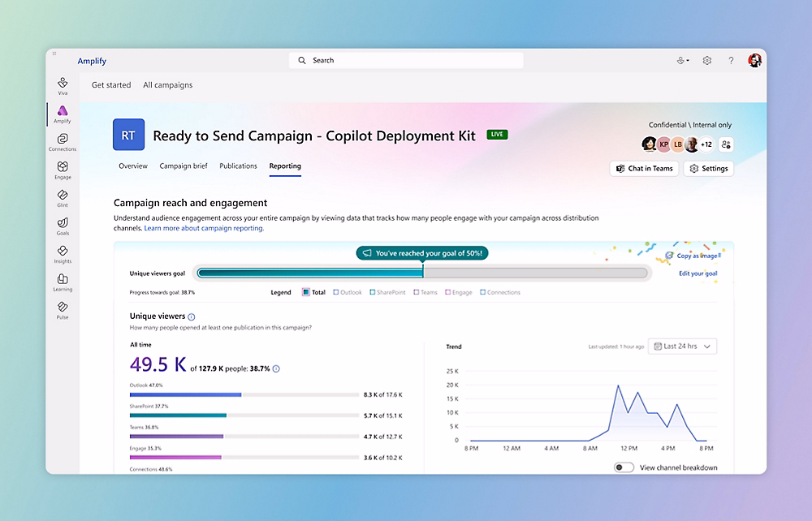Switch to the Overview tab
The image size is (812, 521).
click(133, 166)
